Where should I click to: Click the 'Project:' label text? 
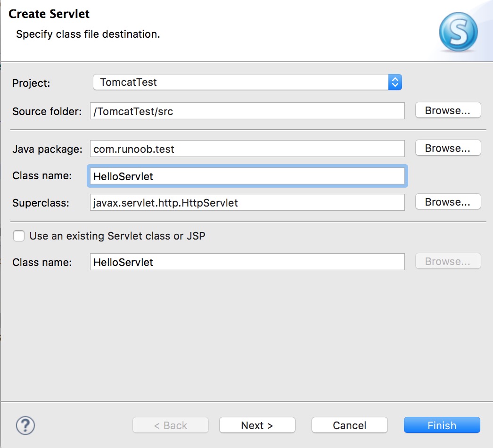coord(31,83)
